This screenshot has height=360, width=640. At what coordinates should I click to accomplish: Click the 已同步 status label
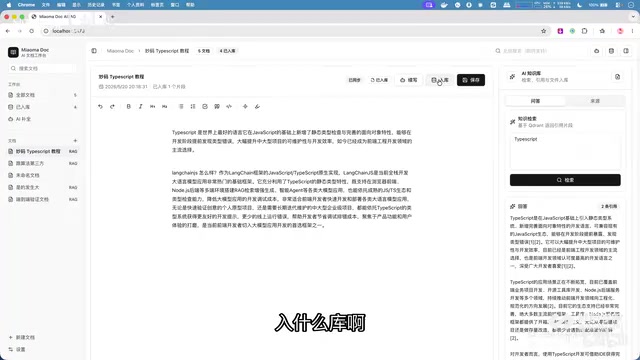click(x=354, y=80)
